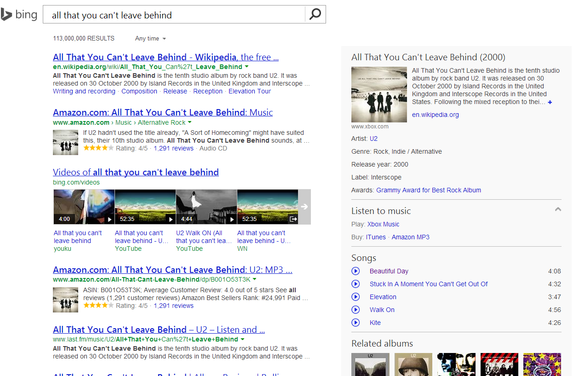Open the related album with the helmeted child cover

coord(413,365)
